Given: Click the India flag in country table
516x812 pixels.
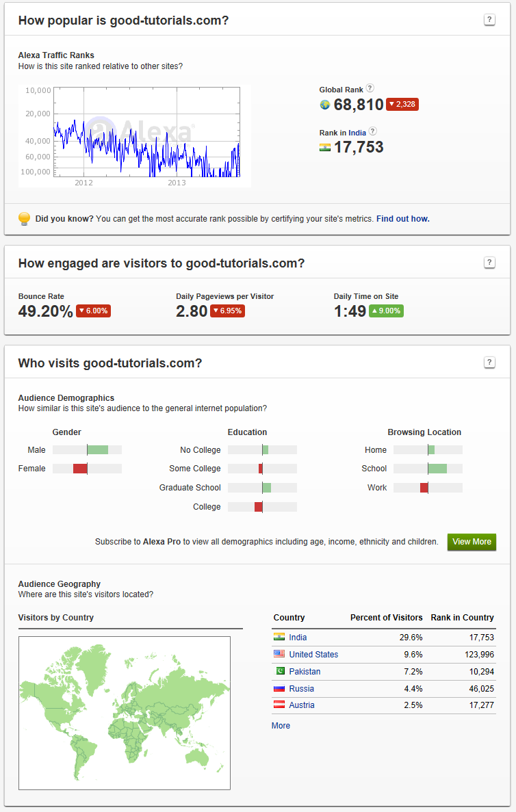Looking at the screenshot, I should pos(279,637).
